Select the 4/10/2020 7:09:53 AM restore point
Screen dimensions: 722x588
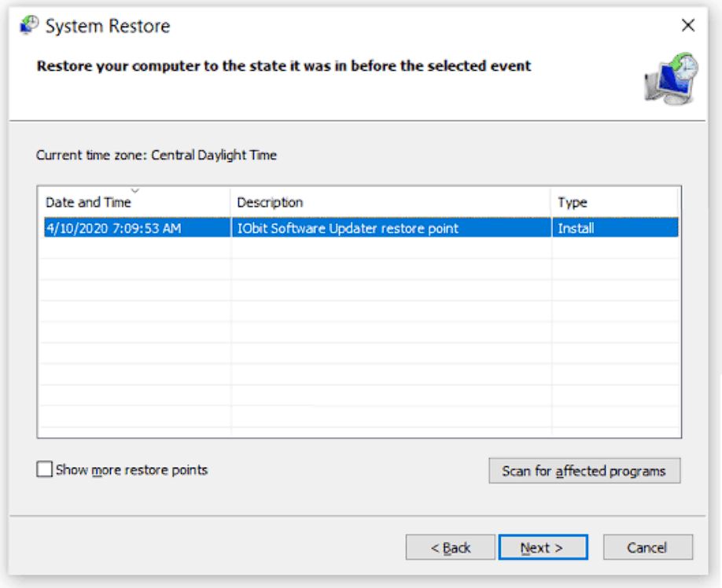point(114,228)
